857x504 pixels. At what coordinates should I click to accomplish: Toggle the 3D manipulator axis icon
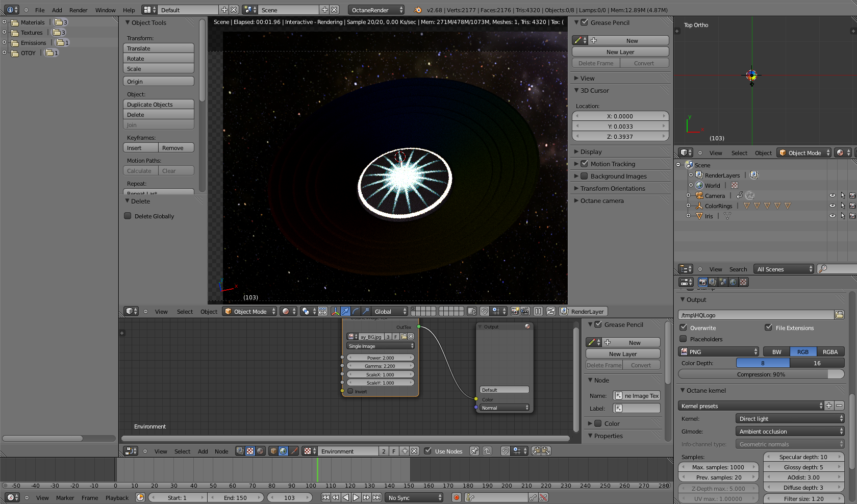(335, 311)
